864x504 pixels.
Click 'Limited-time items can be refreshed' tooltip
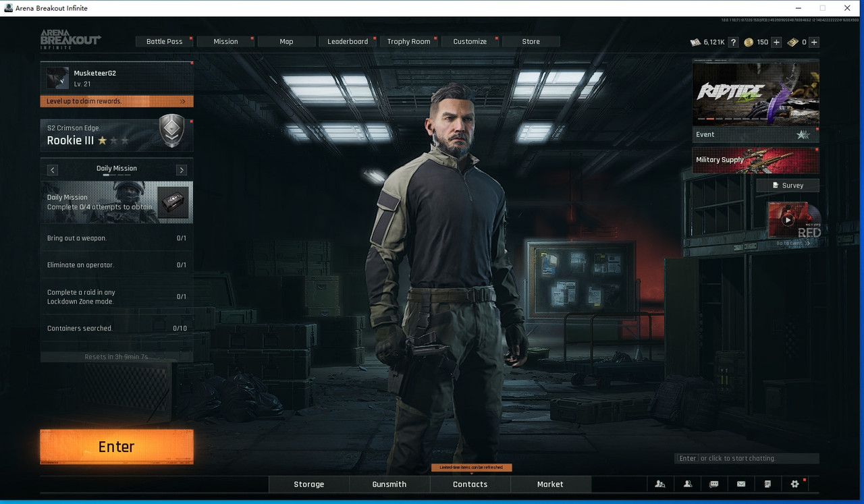(x=472, y=468)
